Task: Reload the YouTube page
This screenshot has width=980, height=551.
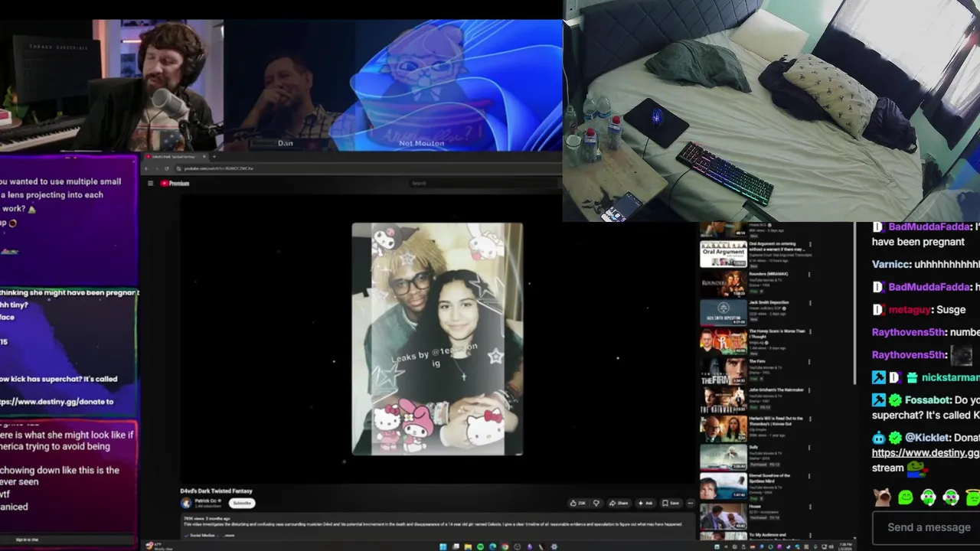Action: pos(167,168)
